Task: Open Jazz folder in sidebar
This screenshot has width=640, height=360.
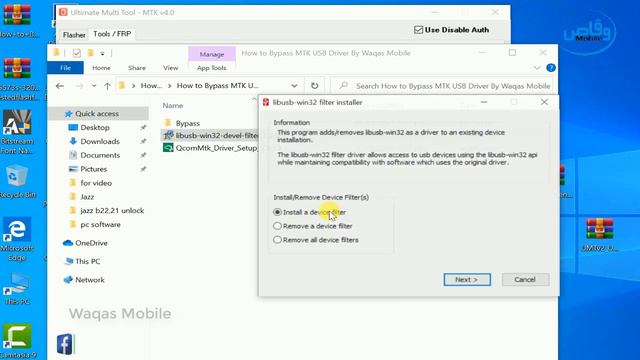Action: pyautogui.click(x=87, y=197)
